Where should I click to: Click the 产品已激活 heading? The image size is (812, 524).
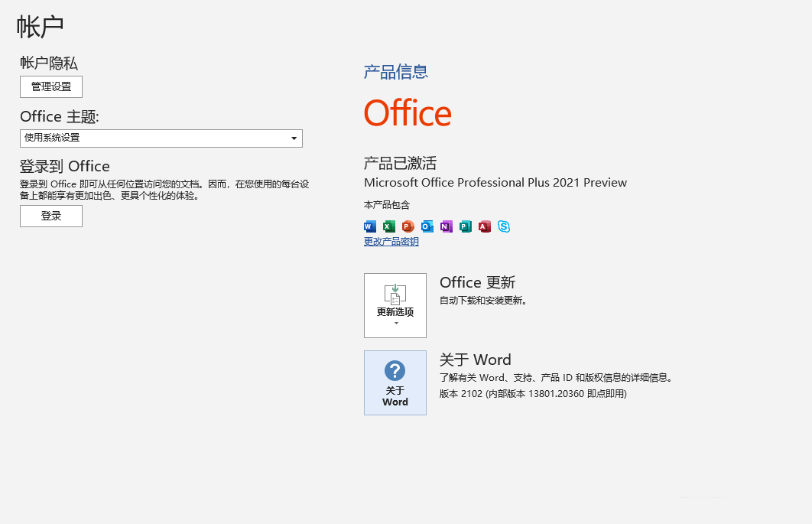coord(401,163)
